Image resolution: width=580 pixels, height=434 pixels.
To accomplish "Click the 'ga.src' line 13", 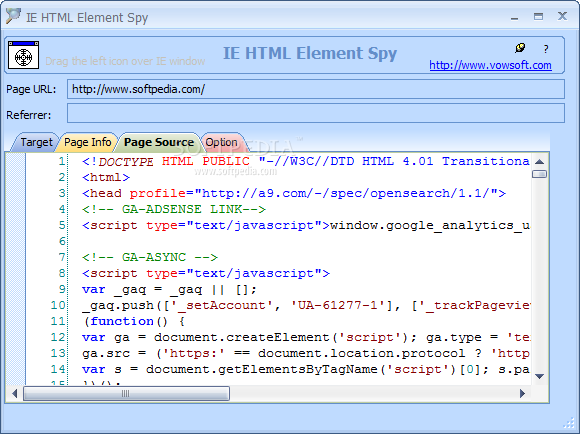I will tap(306, 353).
